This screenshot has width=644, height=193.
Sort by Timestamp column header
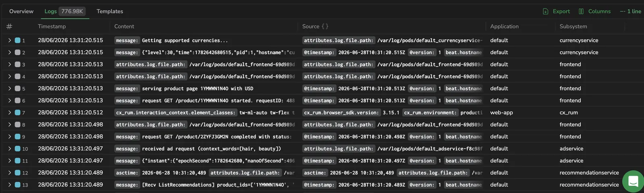tap(52, 26)
